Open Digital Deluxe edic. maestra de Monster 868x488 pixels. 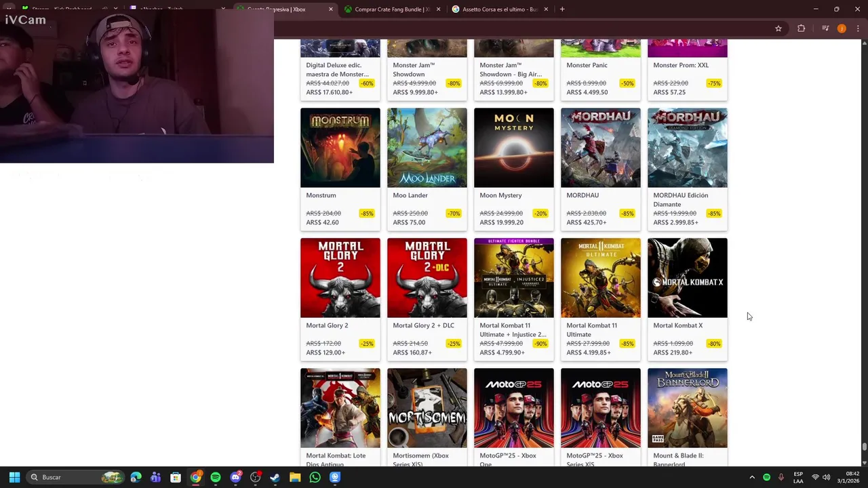[x=337, y=69]
